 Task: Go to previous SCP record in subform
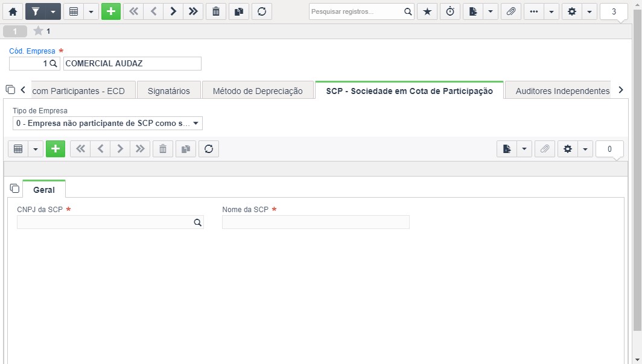[x=100, y=149]
